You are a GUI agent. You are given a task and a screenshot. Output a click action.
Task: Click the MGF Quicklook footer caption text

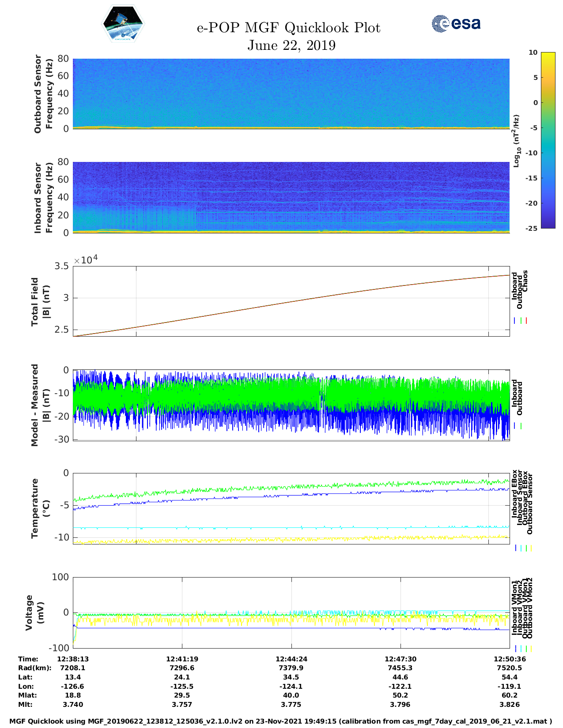click(281, 721)
